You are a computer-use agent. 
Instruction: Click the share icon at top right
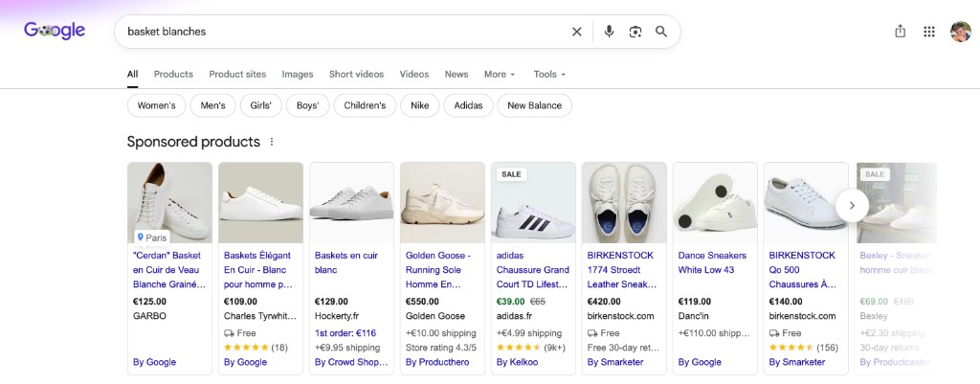point(900,32)
